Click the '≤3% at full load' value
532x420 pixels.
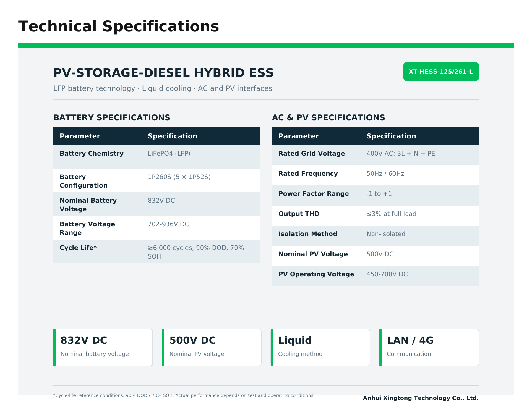[x=391, y=214]
